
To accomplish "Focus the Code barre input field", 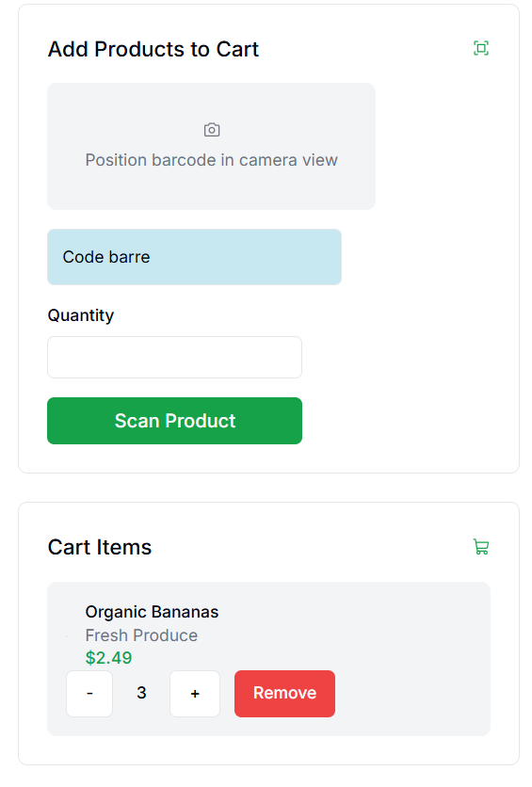I will tap(194, 257).
